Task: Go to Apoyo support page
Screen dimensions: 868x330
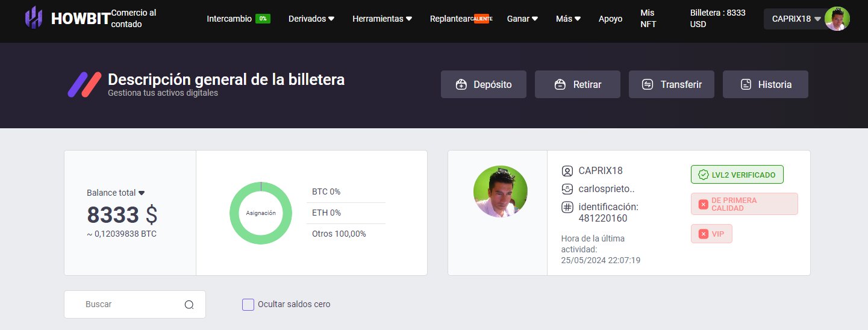Action: 610,19
